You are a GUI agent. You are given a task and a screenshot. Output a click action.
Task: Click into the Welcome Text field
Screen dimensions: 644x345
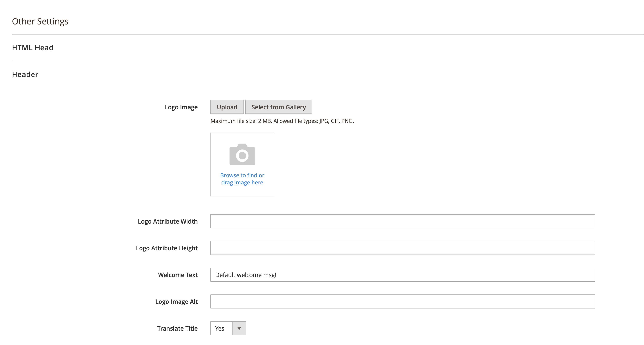coord(402,275)
